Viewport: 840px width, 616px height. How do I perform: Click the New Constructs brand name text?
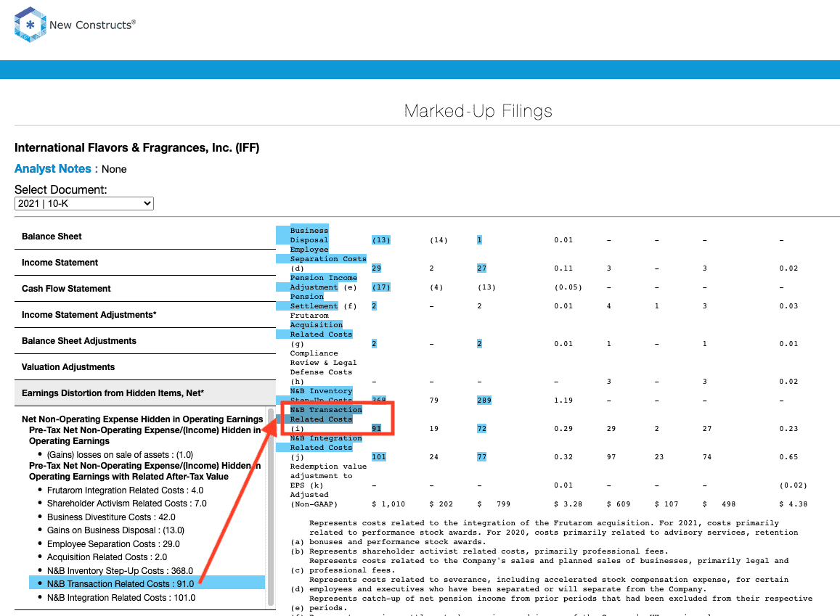click(x=92, y=25)
